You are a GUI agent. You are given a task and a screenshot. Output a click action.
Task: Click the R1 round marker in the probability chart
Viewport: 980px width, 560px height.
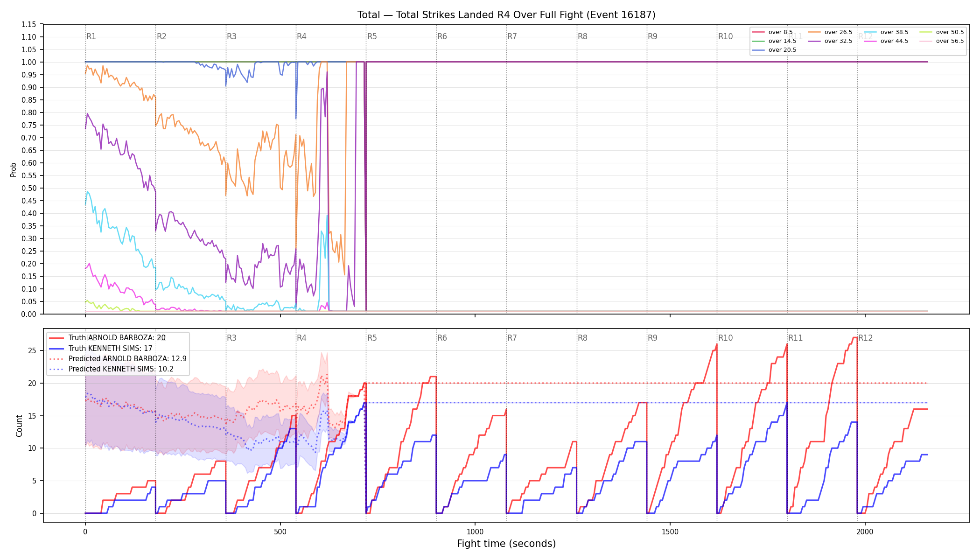pos(91,36)
